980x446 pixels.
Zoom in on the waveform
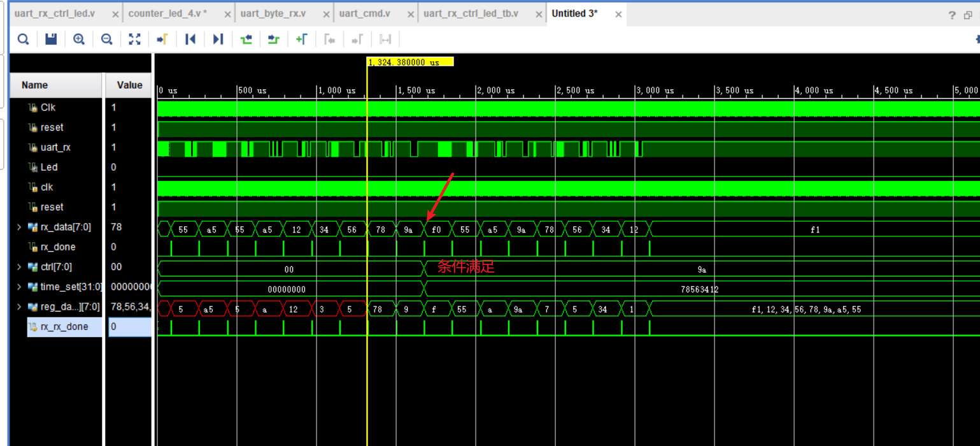(79, 40)
